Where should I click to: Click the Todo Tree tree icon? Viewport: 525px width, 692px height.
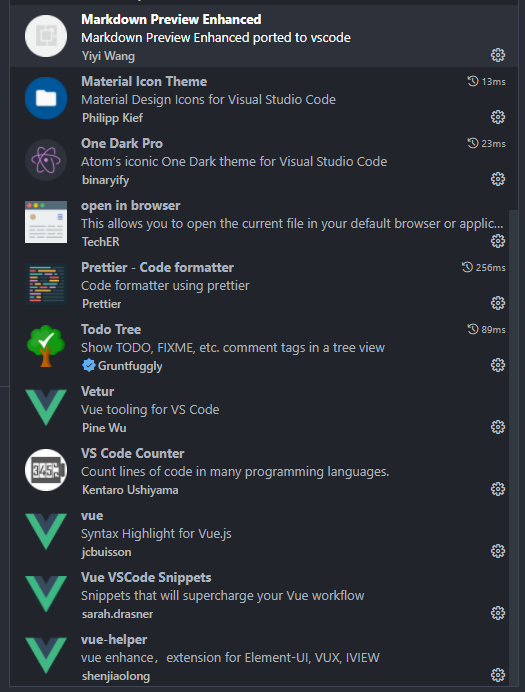(x=46, y=346)
